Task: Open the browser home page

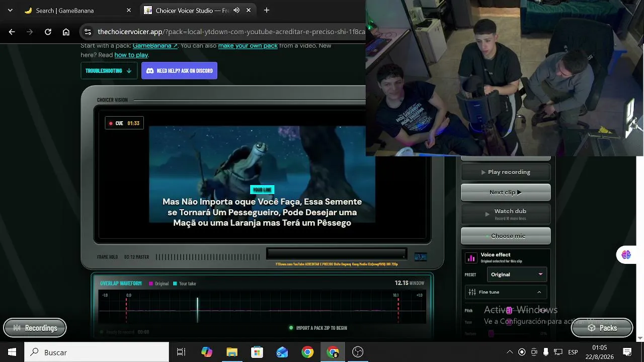Action: 66,32
